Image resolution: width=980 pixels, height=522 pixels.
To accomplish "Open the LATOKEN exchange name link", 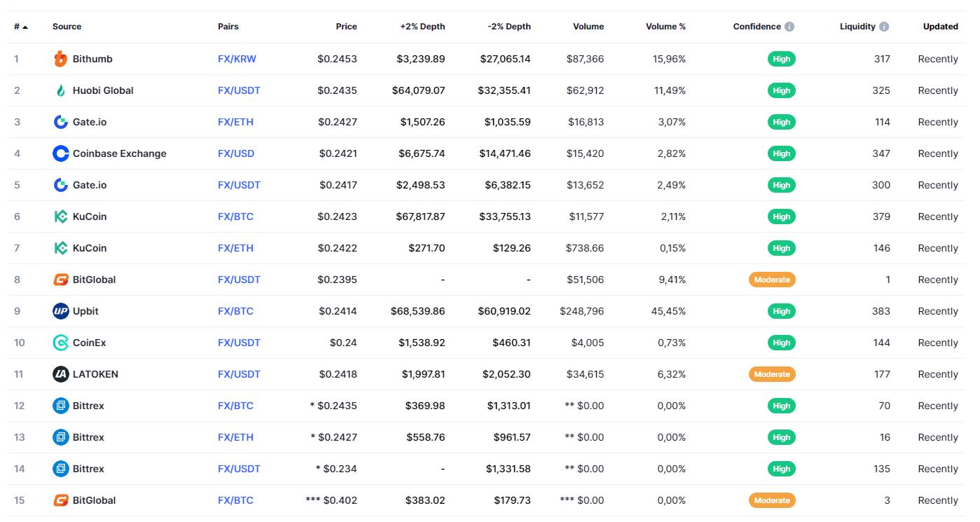I will point(95,374).
